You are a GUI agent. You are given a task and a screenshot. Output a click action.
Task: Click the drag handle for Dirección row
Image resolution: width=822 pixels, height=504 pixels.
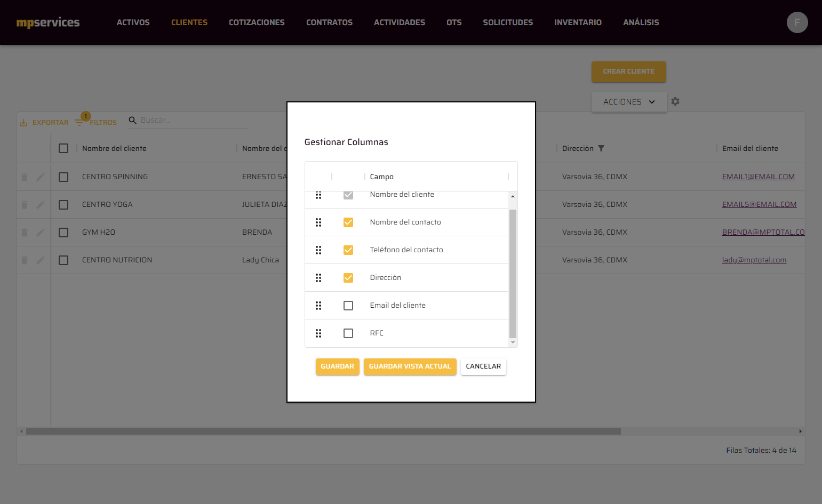click(x=318, y=278)
